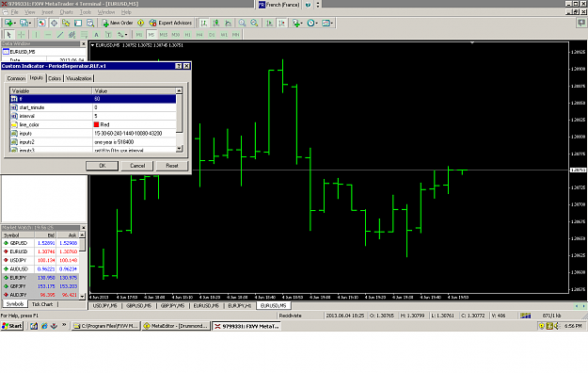Image resolution: width=588 pixels, height=373 pixels.
Task: Switch to H4 timeframe
Action: coord(199,35)
